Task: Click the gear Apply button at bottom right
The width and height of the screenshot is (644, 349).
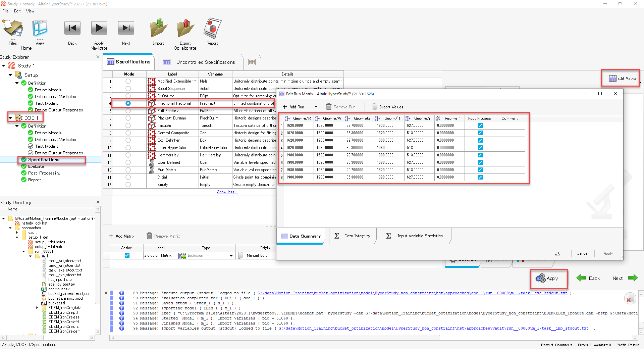Action: click(547, 278)
